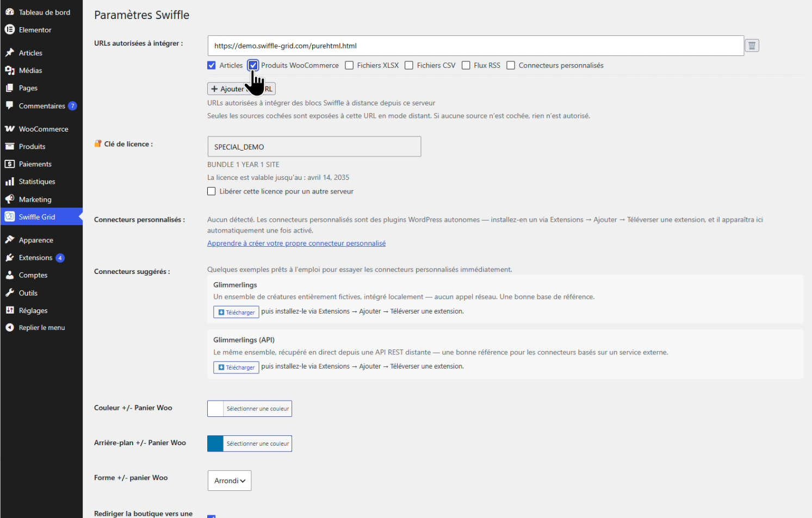Click the Ajouter URL button
The height and width of the screenshot is (518, 812).
tap(241, 89)
